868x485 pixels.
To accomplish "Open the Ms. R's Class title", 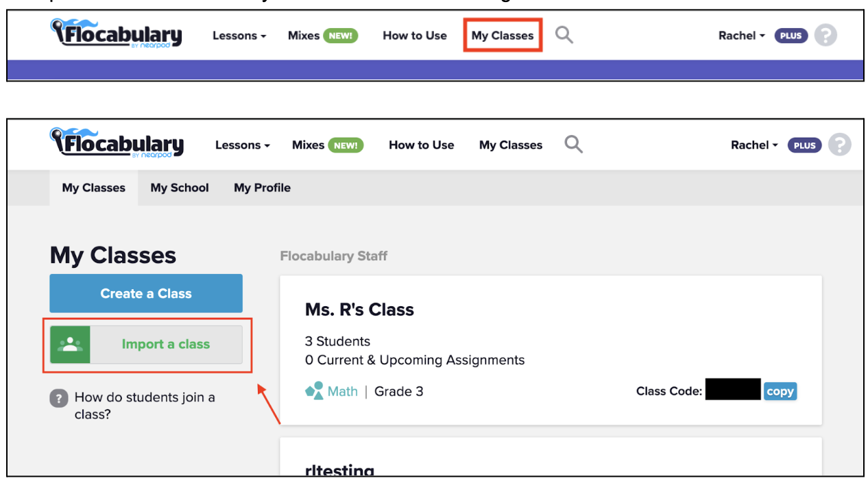I will pos(359,310).
